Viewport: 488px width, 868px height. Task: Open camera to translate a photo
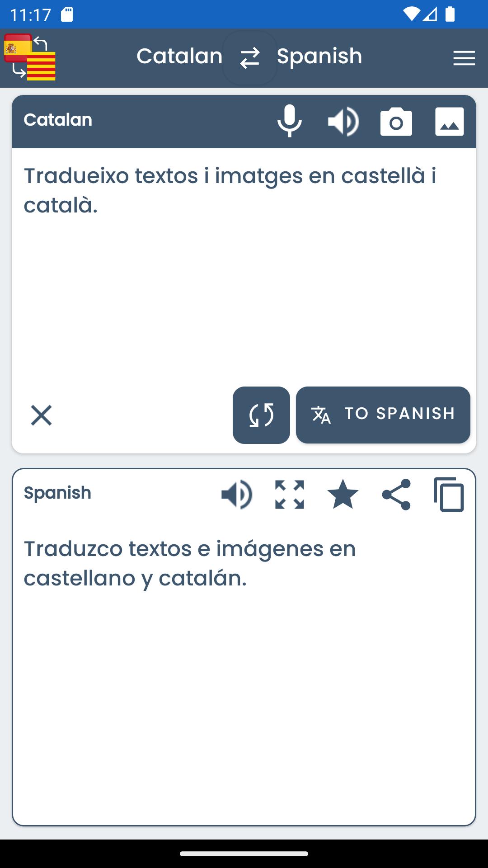click(396, 122)
